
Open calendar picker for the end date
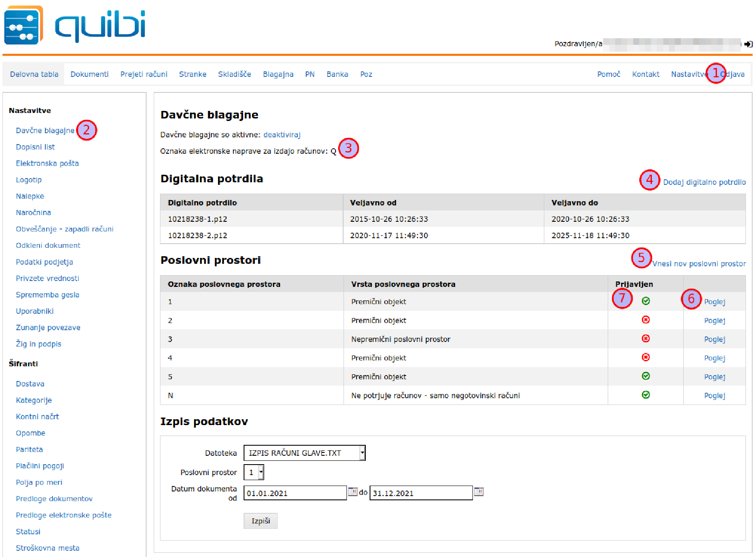point(478,491)
